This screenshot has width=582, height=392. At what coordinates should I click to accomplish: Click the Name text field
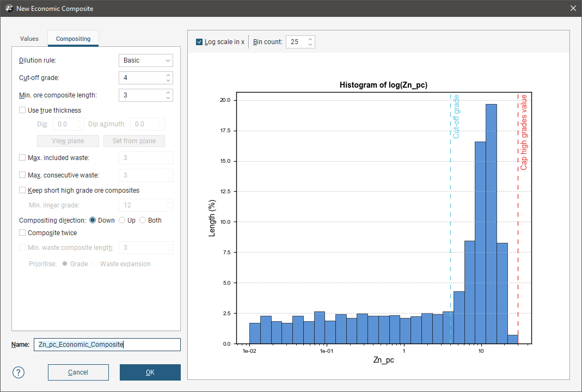click(x=107, y=345)
